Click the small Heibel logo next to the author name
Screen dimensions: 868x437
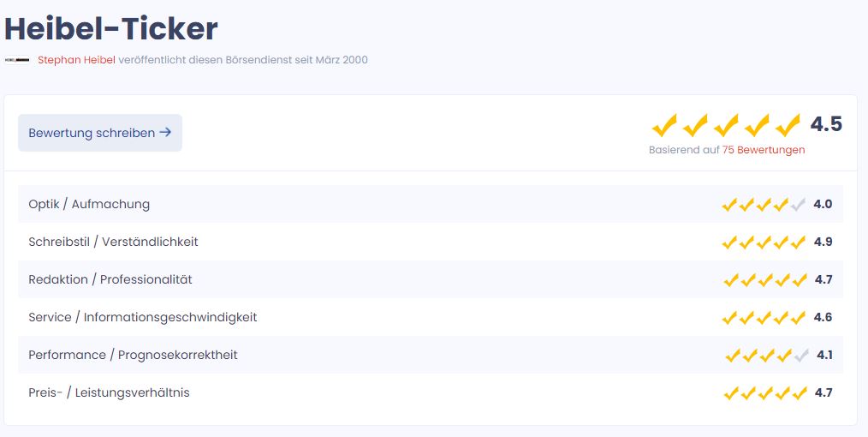coord(17,60)
